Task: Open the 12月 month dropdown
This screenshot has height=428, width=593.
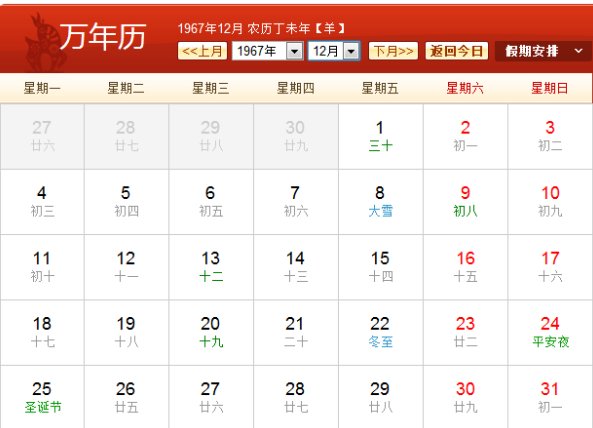Action: pyautogui.click(x=334, y=51)
